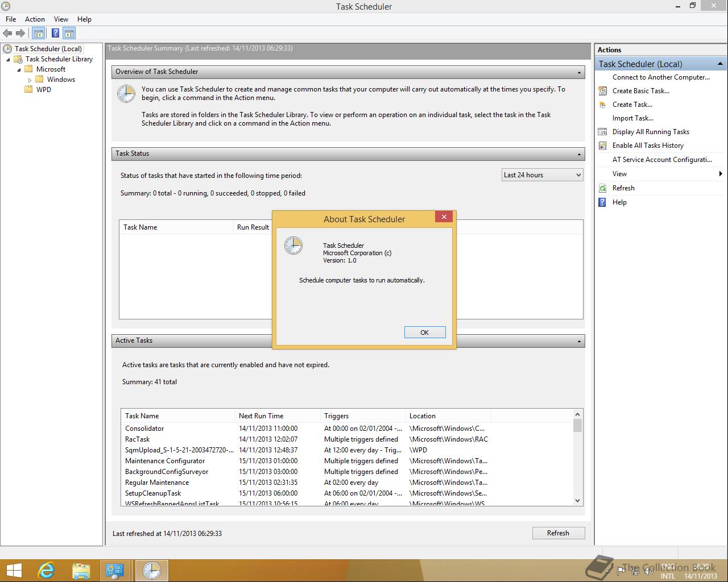The width and height of the screenshot is (728, 582).
Task: Click active tasks list scroll up arrow
Action: pyautogui.click(x=577, y=414)
